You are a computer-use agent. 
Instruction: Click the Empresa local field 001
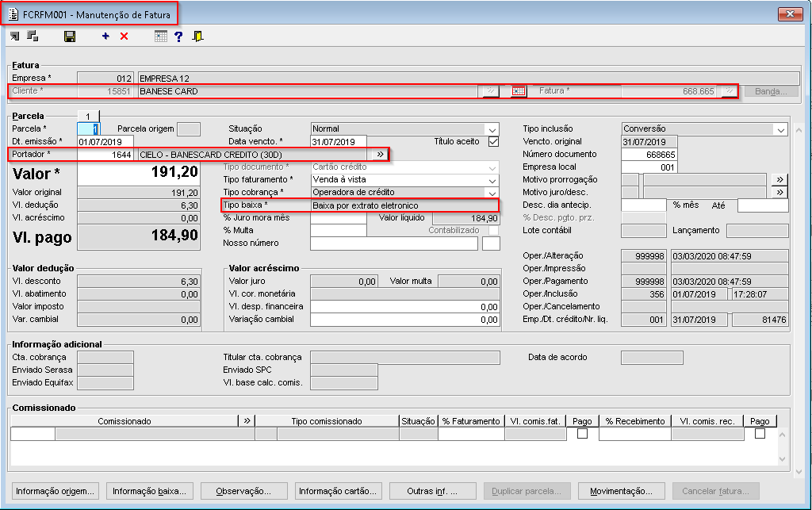[x=649, y=167]
